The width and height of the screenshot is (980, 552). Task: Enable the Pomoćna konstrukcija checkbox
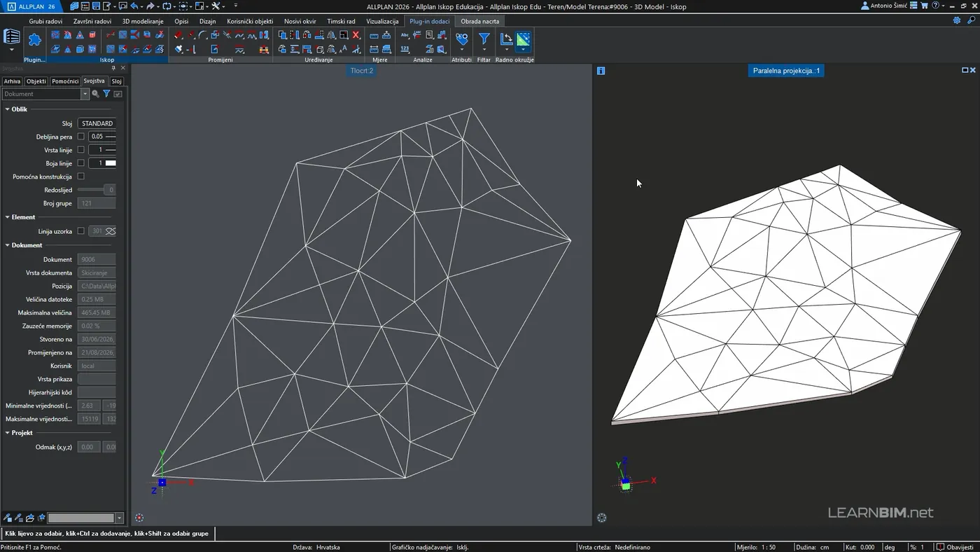pos(80,177)
